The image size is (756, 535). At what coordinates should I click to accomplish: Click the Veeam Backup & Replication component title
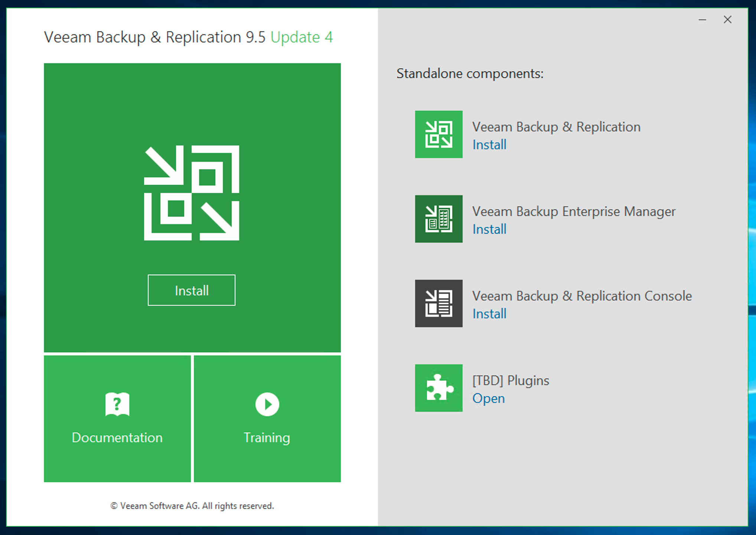[x=556, y=127]
